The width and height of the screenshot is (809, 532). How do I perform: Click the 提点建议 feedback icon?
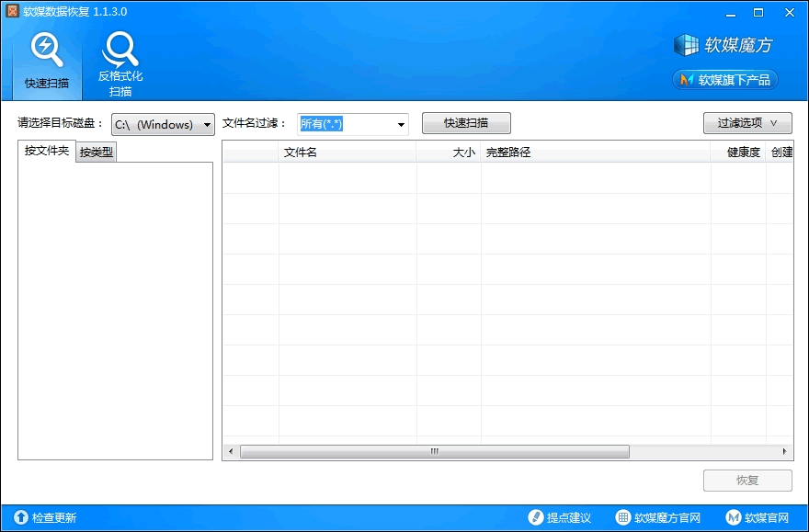[x=536, y=518]
